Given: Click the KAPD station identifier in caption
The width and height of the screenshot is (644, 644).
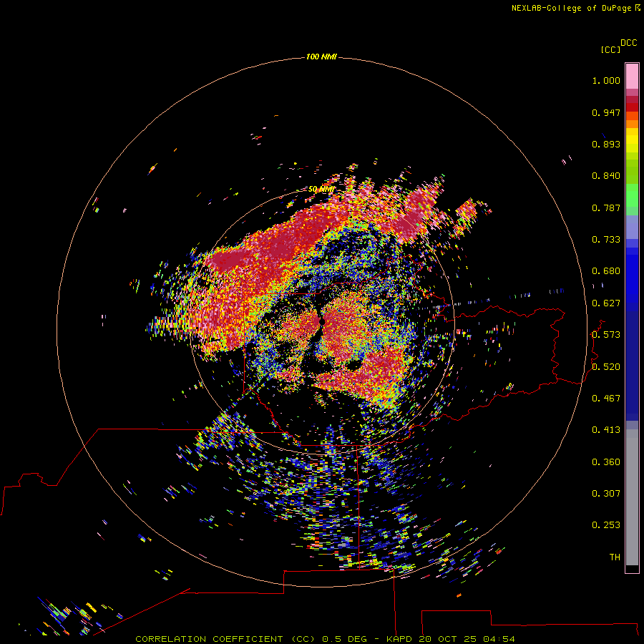Looking at the screenshot, I should point(399,639).
